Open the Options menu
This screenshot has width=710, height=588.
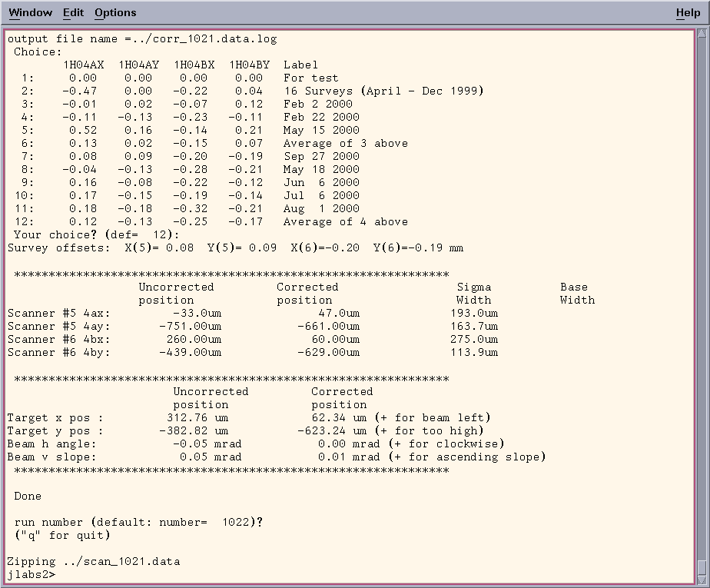[x=115, y=13]
